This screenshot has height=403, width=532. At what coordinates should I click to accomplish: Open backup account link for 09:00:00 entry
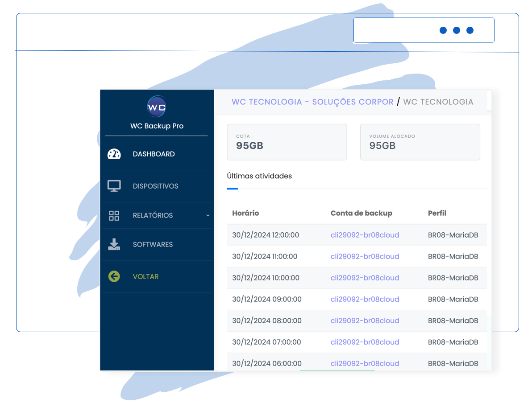click(x=365, y=299)
